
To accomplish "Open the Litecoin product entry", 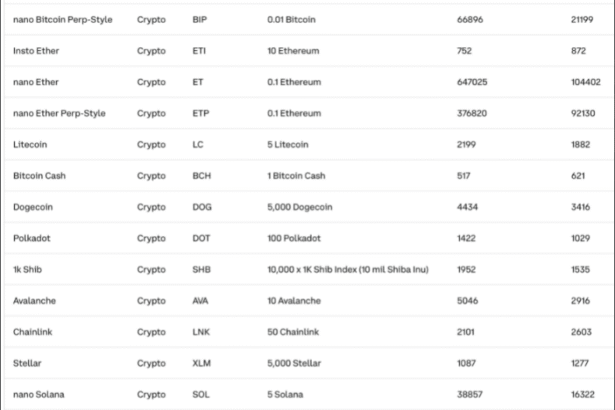I will coord(31,144).
